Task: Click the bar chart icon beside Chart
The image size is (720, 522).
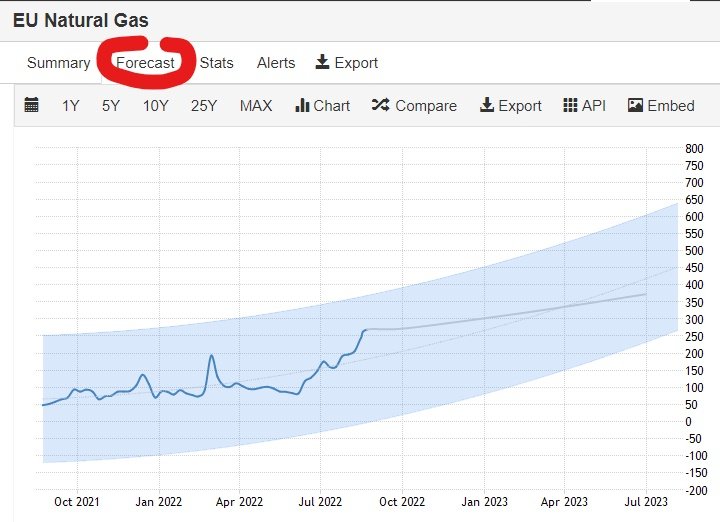Action: pyautogui.click(x=302, y=106)
